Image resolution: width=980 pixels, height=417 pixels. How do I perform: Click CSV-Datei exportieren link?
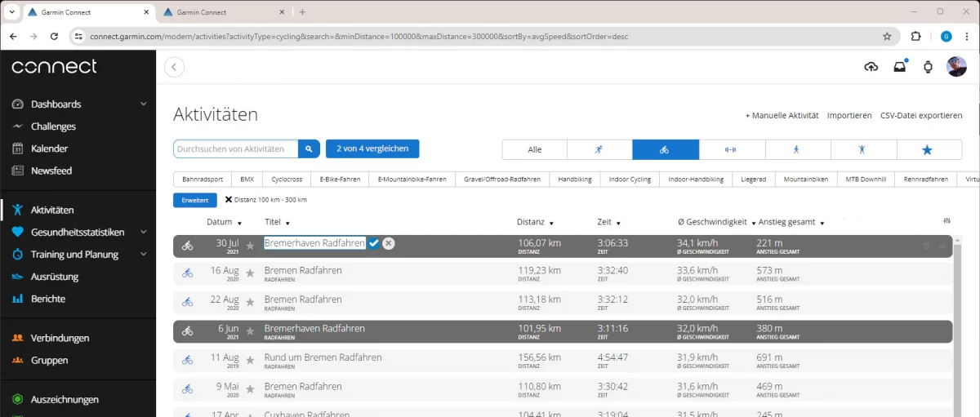pyautogui.click(x=920, y=116)
